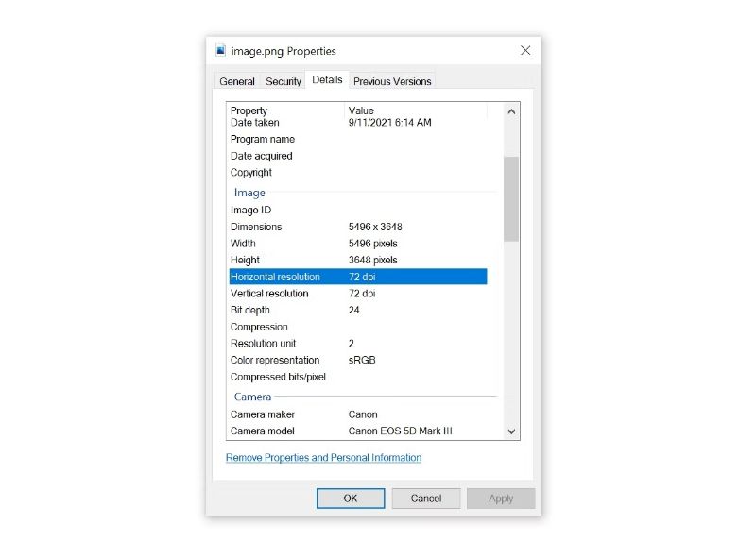This screenshot has width=756, height=558.
Task: Select the Bit depth row
Action: tap(357, 310)
